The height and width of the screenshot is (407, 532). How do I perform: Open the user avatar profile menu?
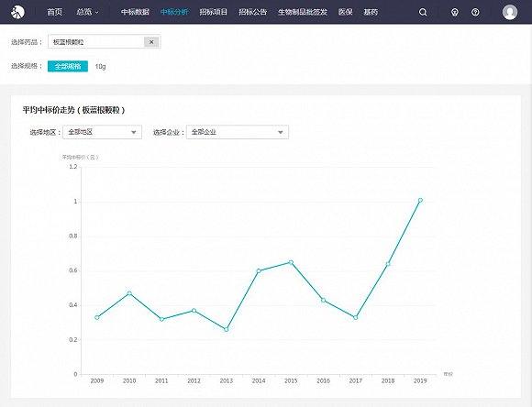[x=510, y=12]
